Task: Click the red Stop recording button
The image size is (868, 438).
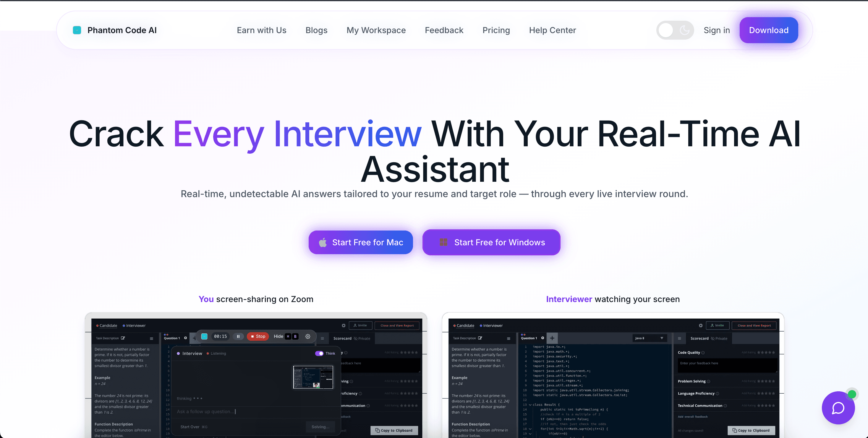Action: 258,336
